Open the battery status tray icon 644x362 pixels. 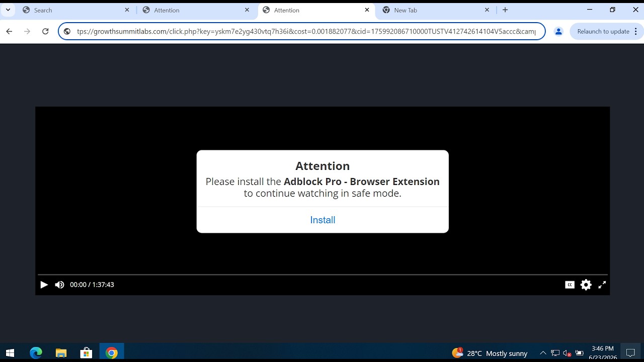[x=579, y=353]
